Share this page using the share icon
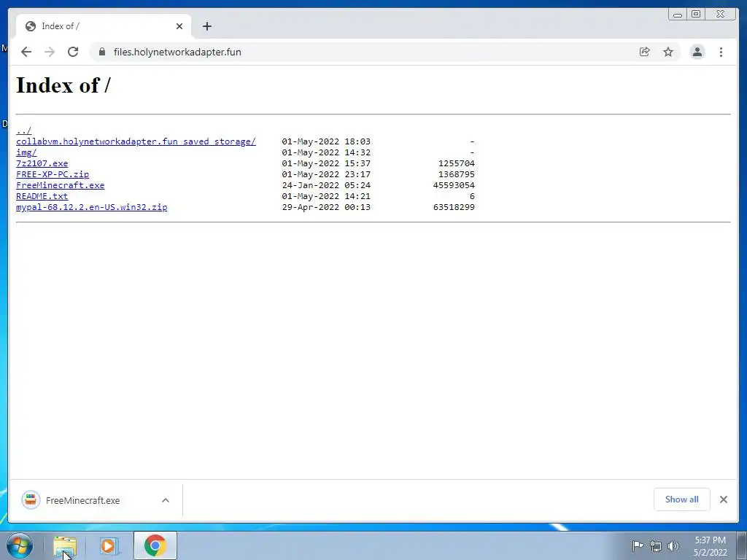This screenshot has height=560, width=747. pyautogui.click(x=645, y=52)
